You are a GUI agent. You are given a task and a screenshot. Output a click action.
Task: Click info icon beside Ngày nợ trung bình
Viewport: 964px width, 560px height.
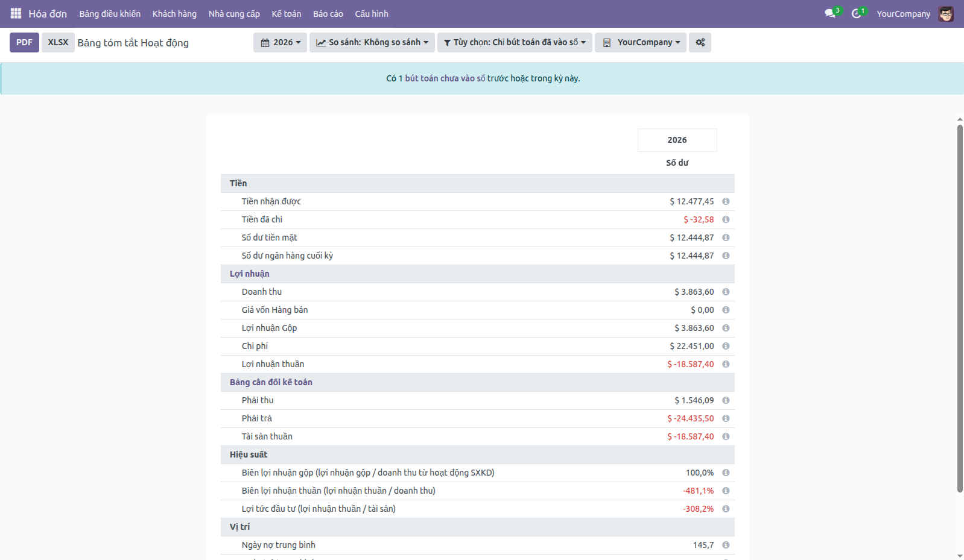tap(726, 545)
